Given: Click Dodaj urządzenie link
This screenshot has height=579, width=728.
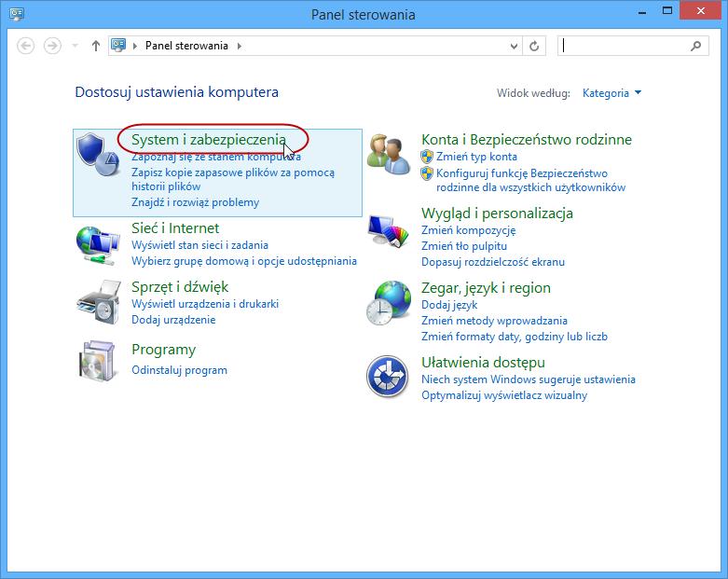Looking at the screenshot, I should click(x=173, y=320).
